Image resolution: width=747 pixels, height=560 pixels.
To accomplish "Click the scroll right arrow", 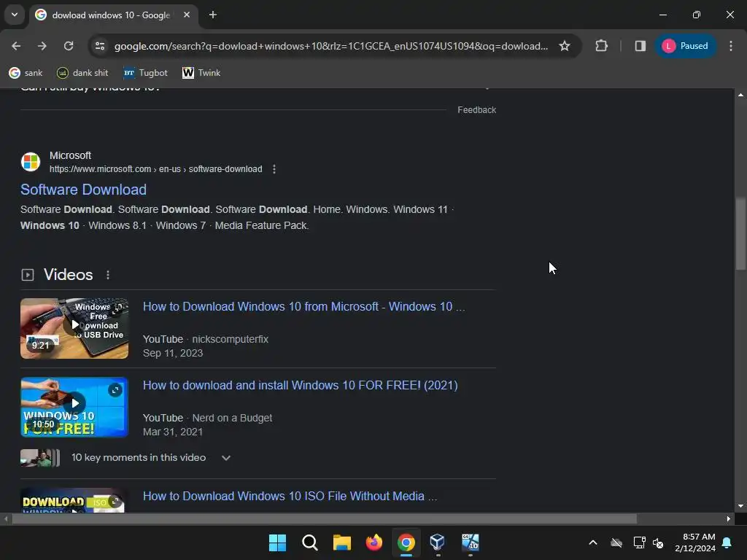I will 729,518.
